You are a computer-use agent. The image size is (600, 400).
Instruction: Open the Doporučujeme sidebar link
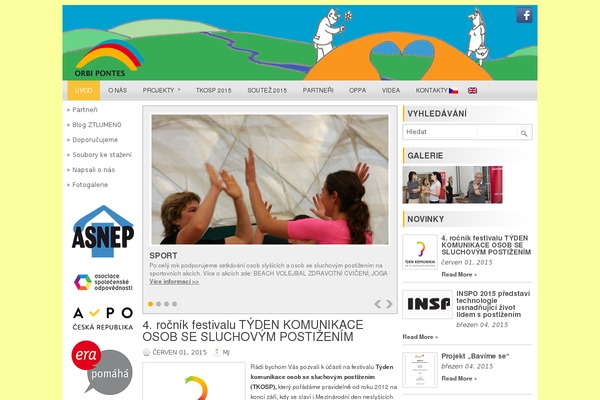(95, 140)
